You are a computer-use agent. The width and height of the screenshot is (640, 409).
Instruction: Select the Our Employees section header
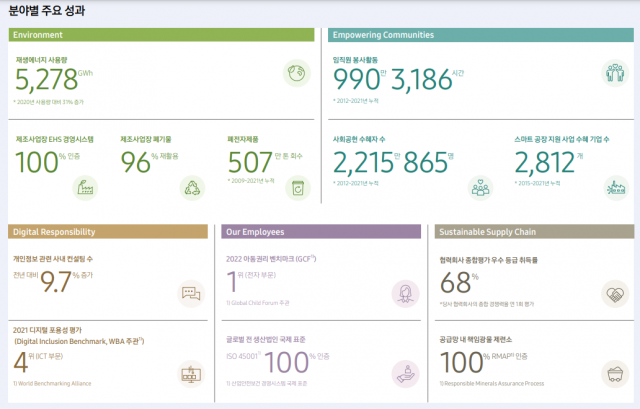point(321,231)
